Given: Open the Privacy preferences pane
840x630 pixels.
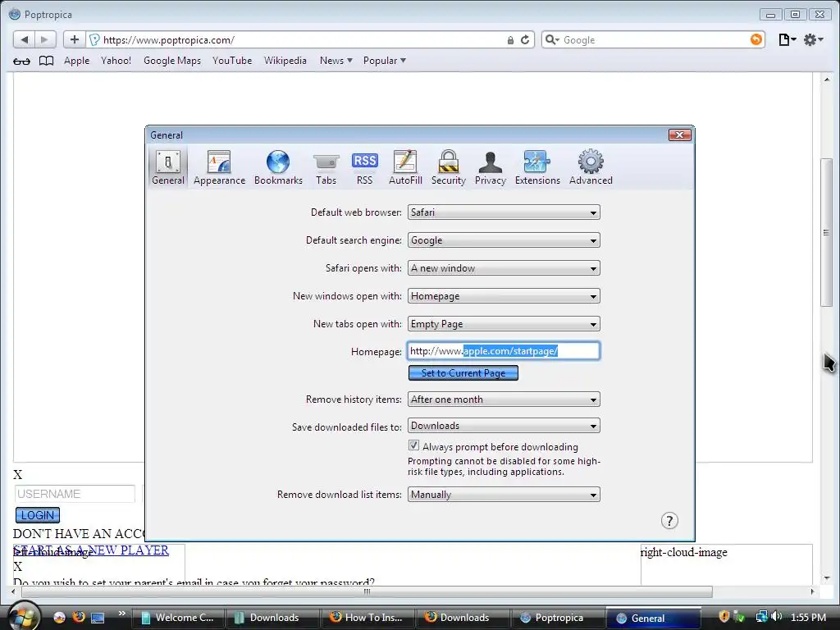Looking at the screenshot, I should [x=491, y=167].
